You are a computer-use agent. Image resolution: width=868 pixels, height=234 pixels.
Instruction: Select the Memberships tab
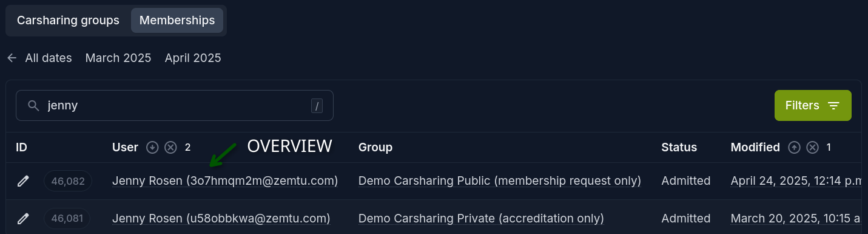(x=177, y=20)
